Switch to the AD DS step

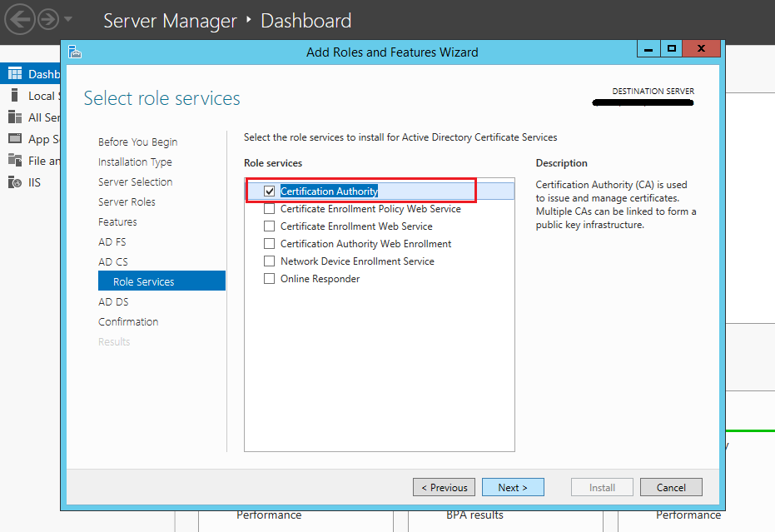pyautogui.click(x=113, y=302)
